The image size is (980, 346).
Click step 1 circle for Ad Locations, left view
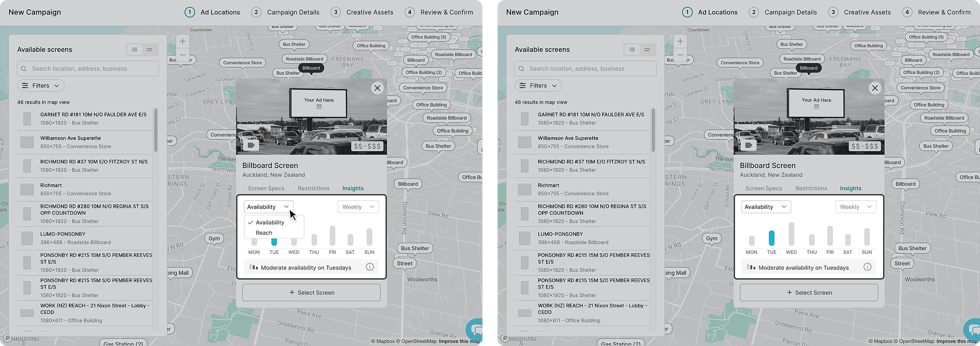pyautogui.click(x=189, y=12)
